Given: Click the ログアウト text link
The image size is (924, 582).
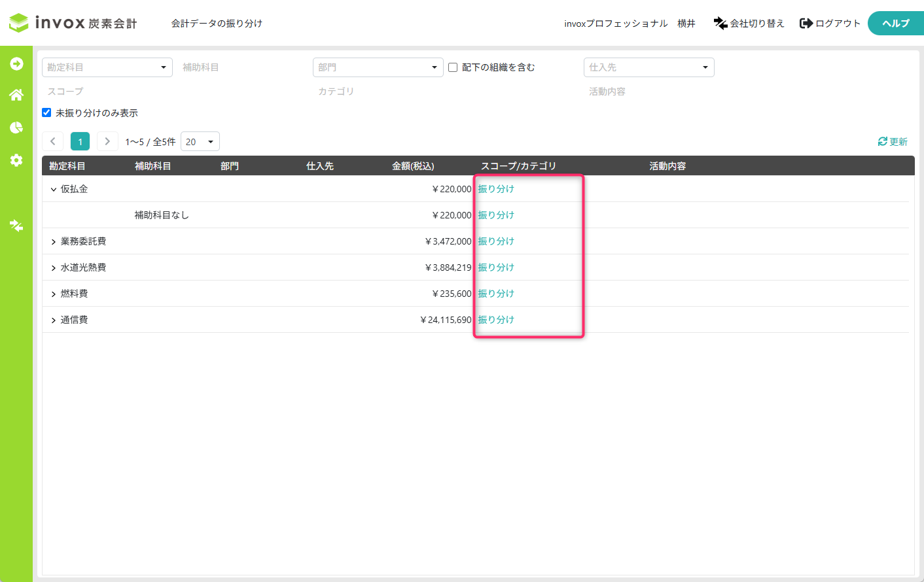Looking at the screenshot, I should pos(838,24).
